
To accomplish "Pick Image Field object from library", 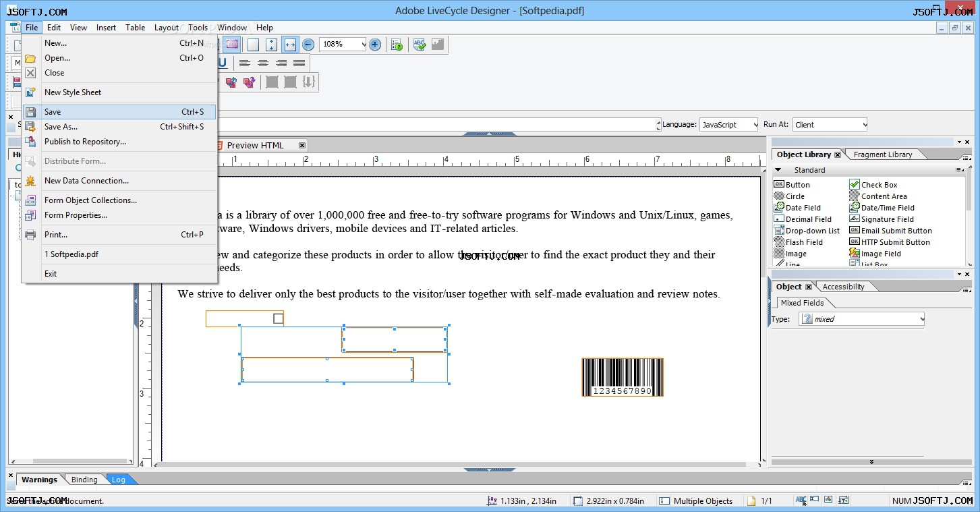I will (875, 254).
